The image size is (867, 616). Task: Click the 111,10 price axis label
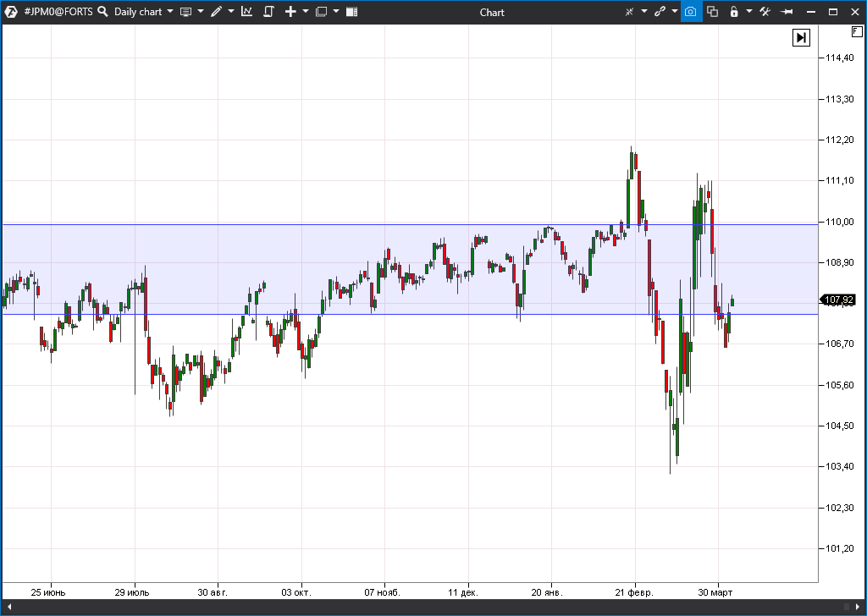tap(839, 181)
